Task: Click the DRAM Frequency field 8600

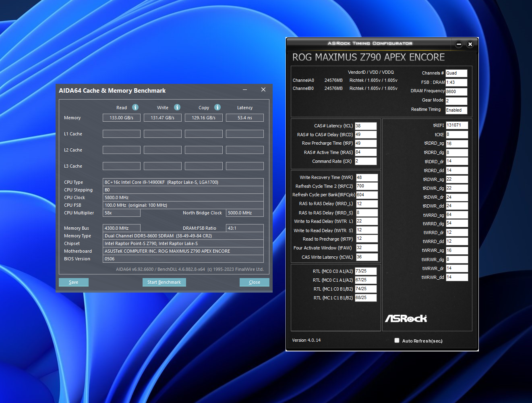Action: [456, 92]
